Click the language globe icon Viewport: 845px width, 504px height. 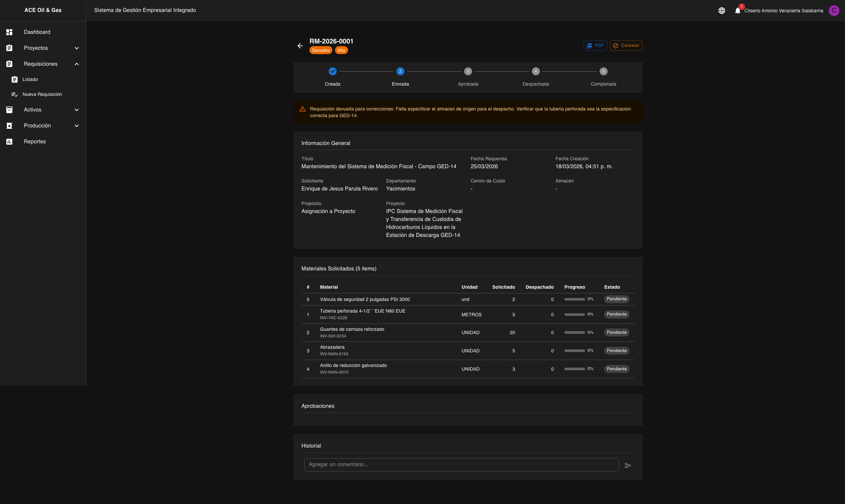coord(722,11)
